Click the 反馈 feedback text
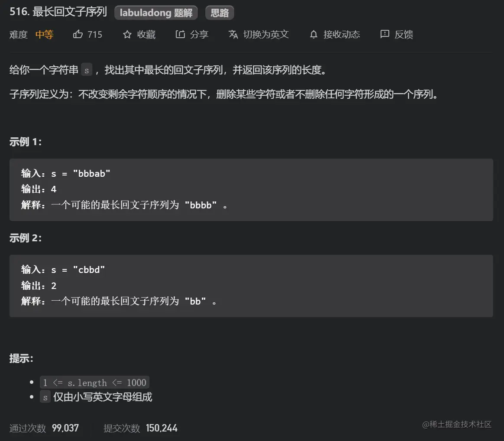The image size is (504, 441). pyautogui.click(x=403, y=34)
